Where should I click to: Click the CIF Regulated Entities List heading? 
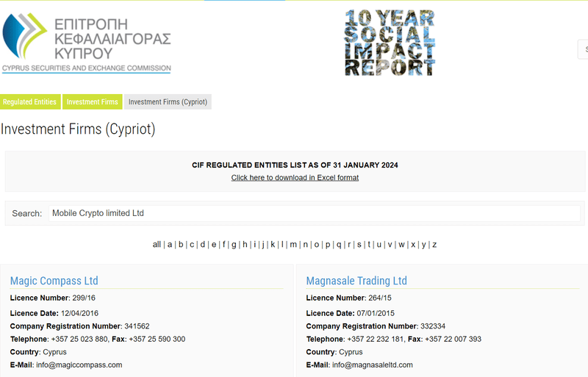tap(295, 165)
